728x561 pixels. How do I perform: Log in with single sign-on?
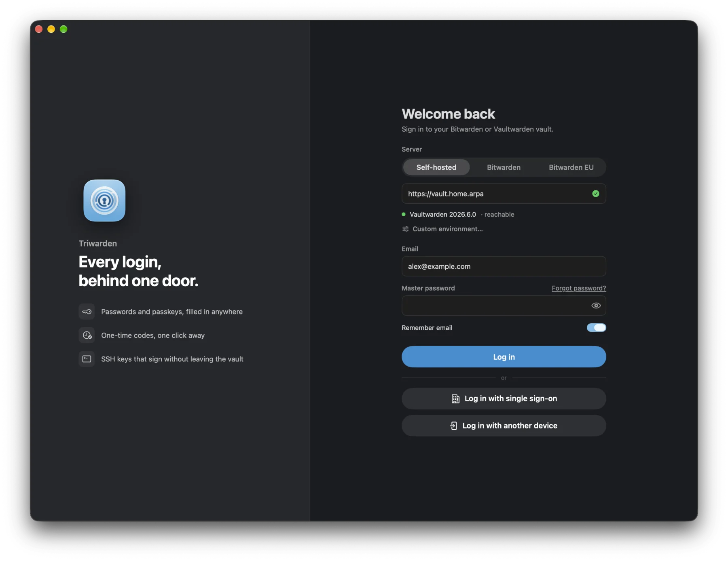[504, 399]
